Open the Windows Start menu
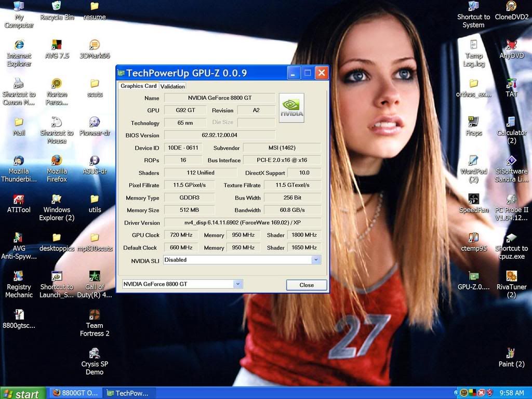Viewport: 532px width, 399px height. (22, 394)
